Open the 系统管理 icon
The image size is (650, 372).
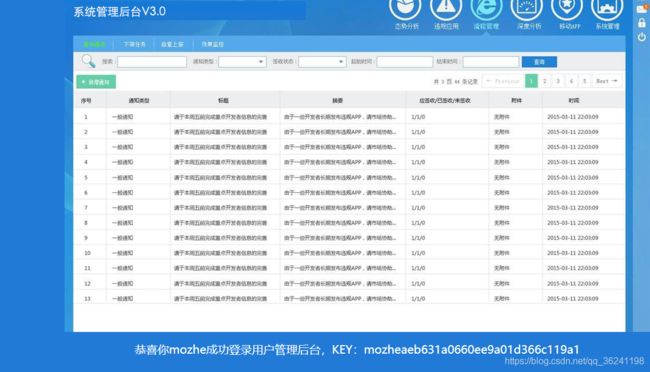coord(607,7)
